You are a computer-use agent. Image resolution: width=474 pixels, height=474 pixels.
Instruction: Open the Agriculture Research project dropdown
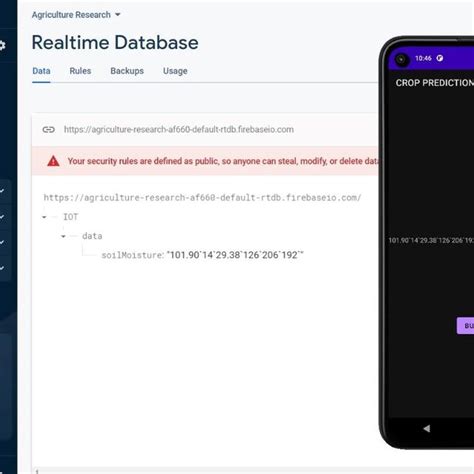point(76,15)
